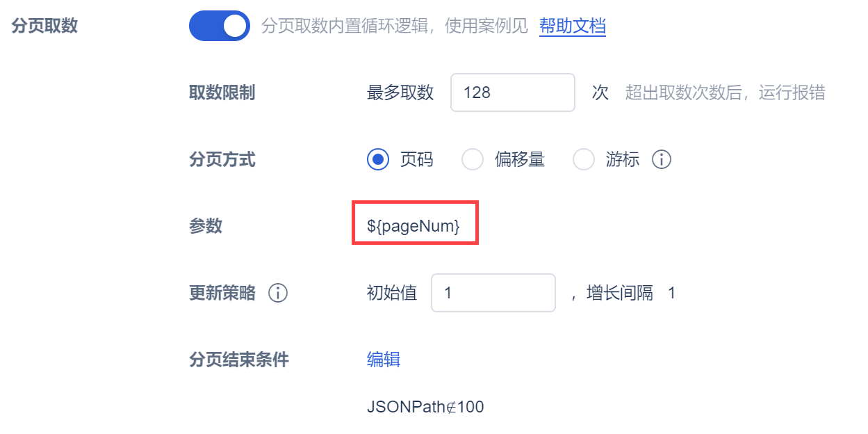868x434 pixels.
Task: Select the 页码 radio button
Action: [x=378, y=160]
